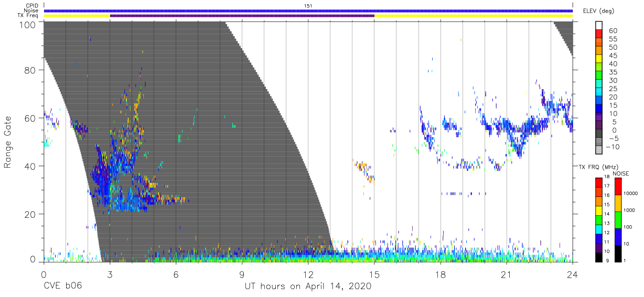Click the blue segment of the NOISE colorbar
The width and height of the screenshot is (644, 297).
tap(618, 237)
